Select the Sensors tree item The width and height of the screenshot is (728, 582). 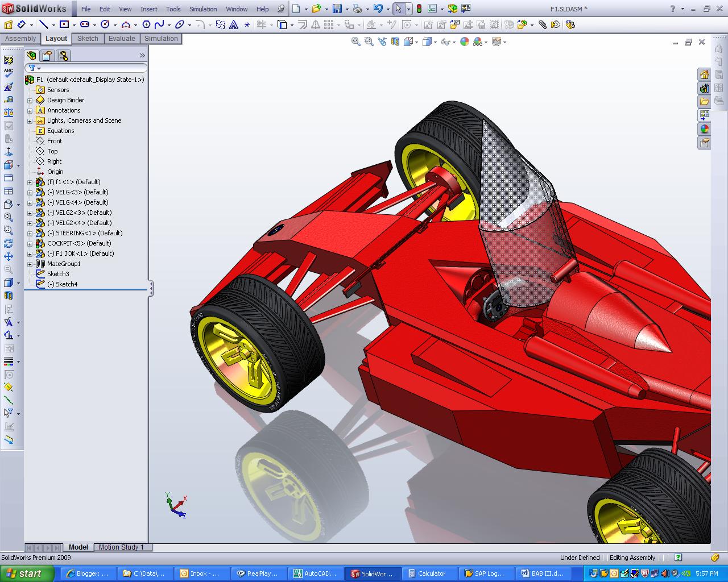[53, 90]
